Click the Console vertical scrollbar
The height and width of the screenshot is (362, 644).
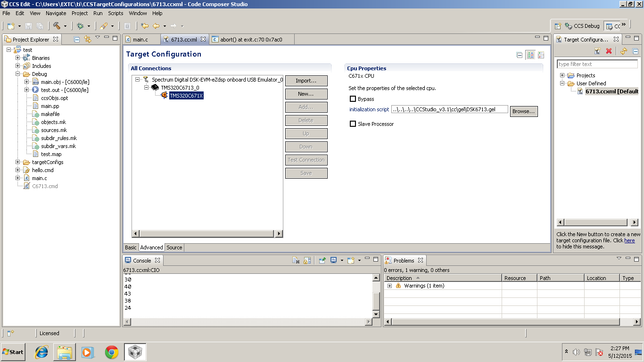click(376, 296)
